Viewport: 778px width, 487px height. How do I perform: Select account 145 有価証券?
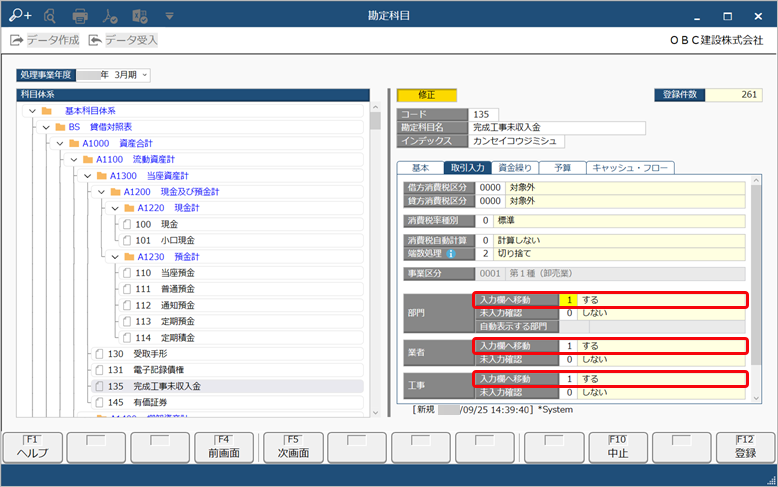tap(227, 402)
